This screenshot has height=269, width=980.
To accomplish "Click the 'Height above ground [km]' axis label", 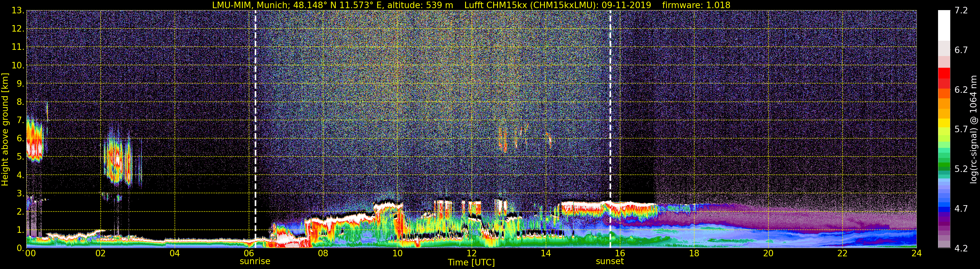I will [x=5, y=129].
